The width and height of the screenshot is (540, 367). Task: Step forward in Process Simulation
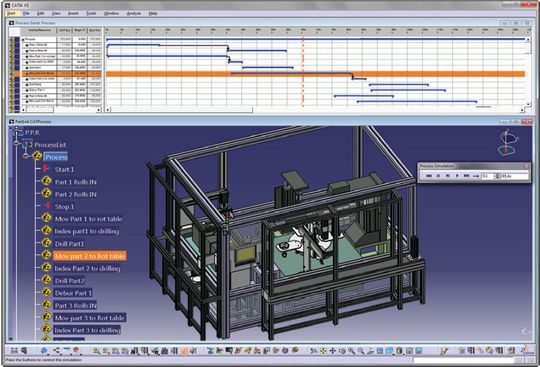(x=448, y=176)
